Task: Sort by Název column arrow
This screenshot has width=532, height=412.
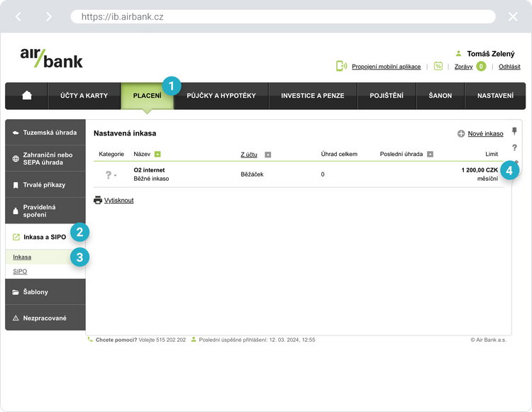Action: (157, 154)
